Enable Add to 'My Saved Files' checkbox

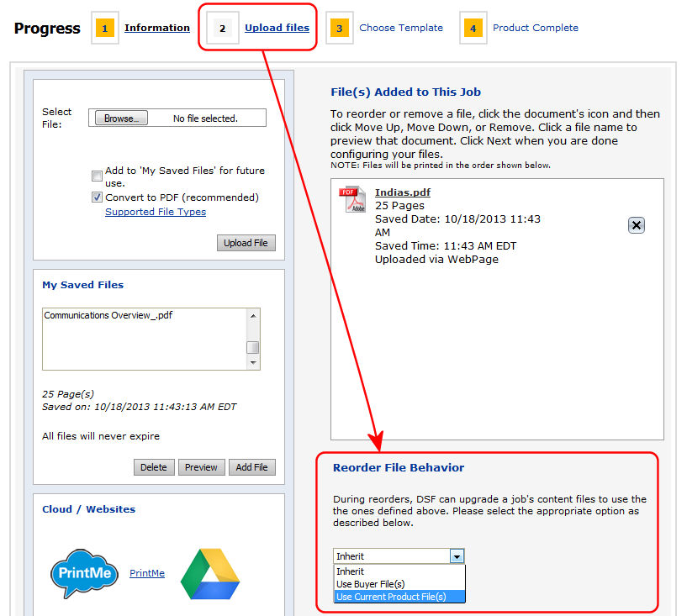click(x=98, y=176)
